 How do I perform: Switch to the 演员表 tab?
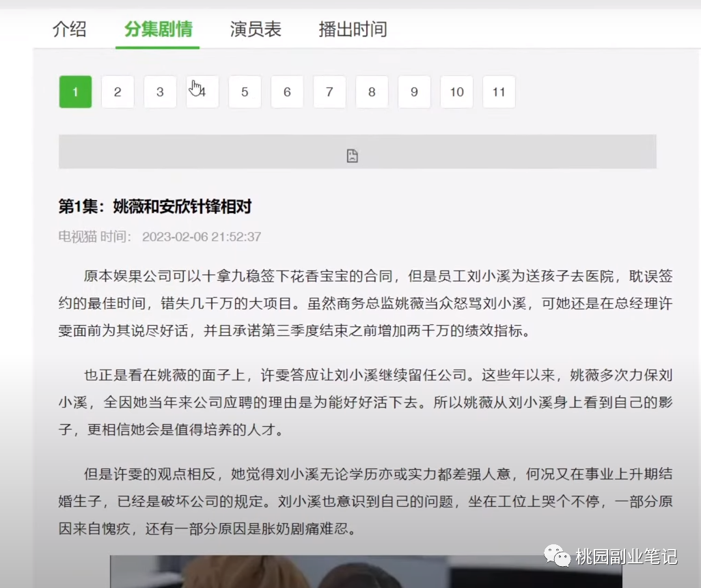pyautogui.click(x=256, y=29)
